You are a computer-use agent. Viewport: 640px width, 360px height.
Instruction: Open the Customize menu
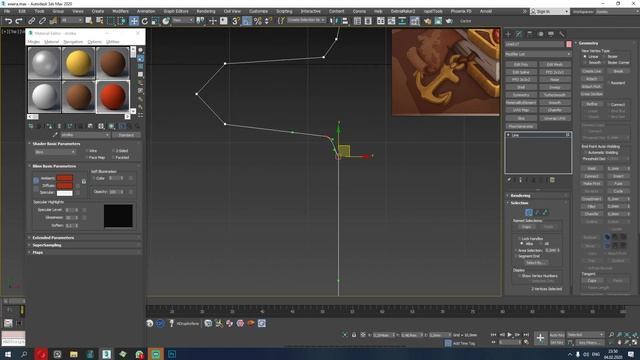click(x=258, y=11)
